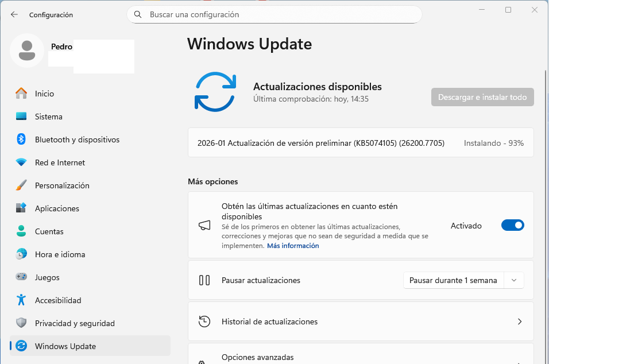Open Bluetooth y dispositivos icon
638x364 pixels.
point(21,140)
